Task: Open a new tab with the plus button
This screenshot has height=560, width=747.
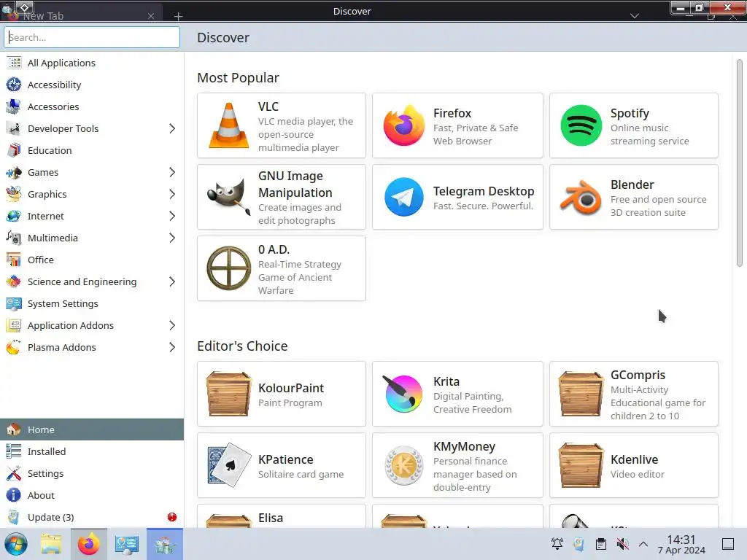Action: coord(178,16)
